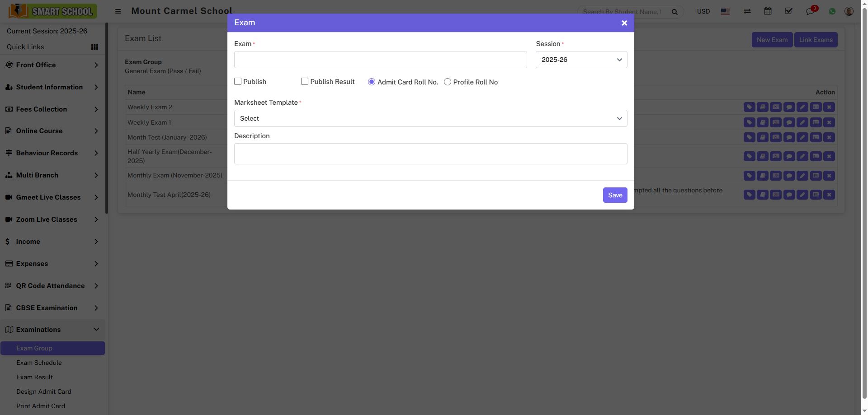
Task: Click the US flag language icon
Action: coord(725,12)
